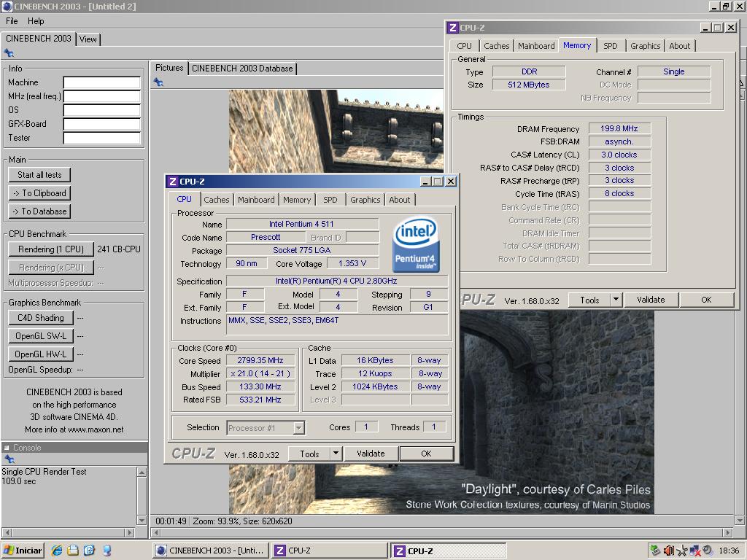Click the network tray icon with red X

tap(695, 551)
